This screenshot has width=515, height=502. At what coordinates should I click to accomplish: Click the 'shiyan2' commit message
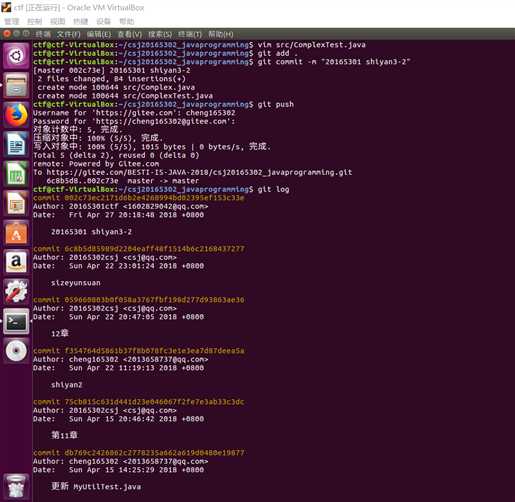[x=67, y=385]
